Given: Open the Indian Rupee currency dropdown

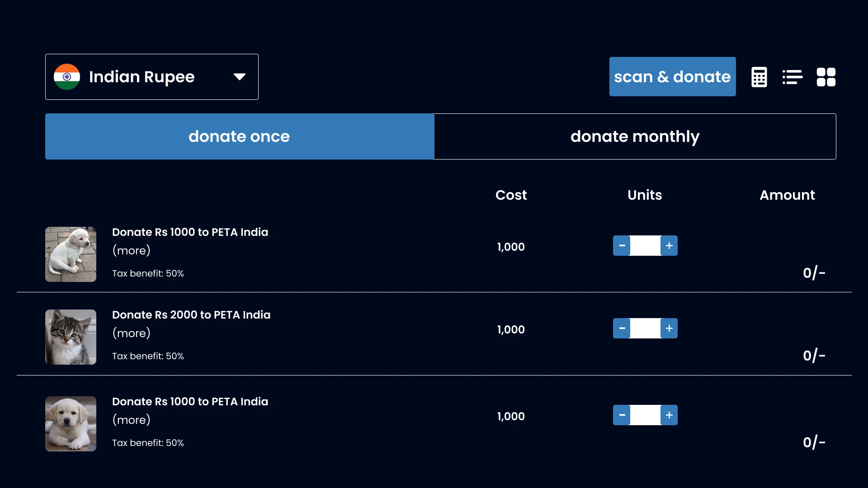Looking at the screenshot, I should click(x=152, y=77).
